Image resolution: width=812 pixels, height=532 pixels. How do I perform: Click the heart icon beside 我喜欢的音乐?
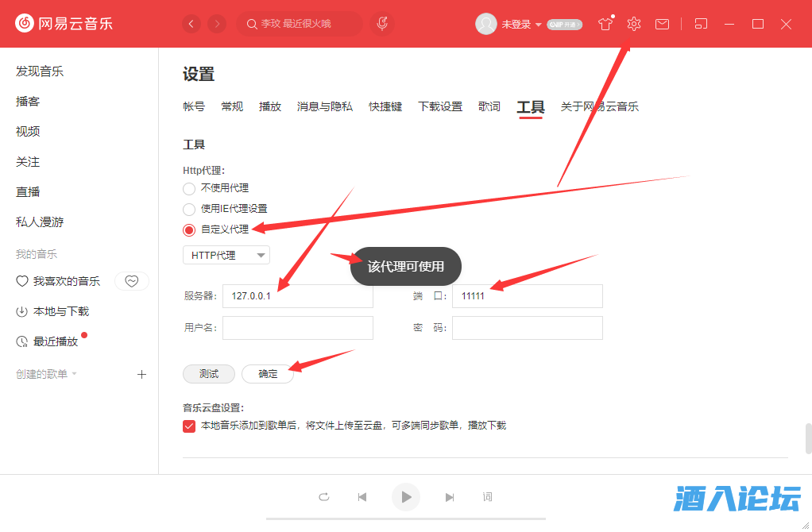pos(21,281)
